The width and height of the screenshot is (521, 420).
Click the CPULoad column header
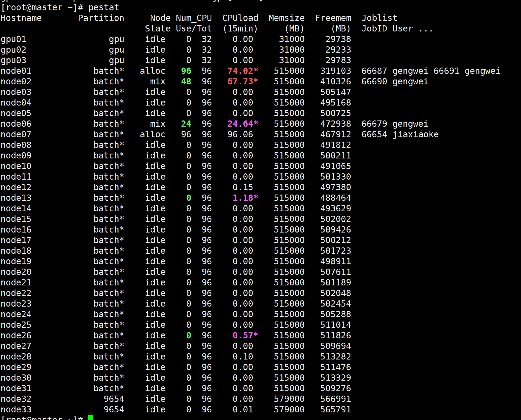(240, 18)
